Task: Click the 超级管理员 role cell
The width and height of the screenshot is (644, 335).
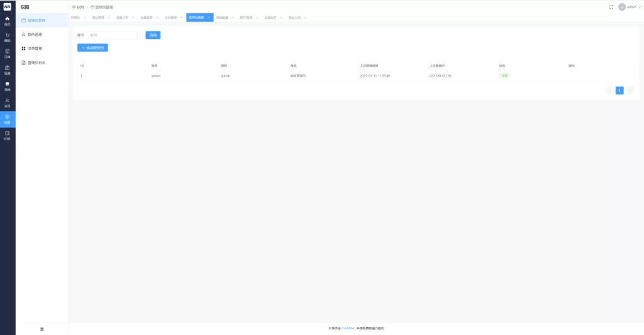Action: pos(297,76)
